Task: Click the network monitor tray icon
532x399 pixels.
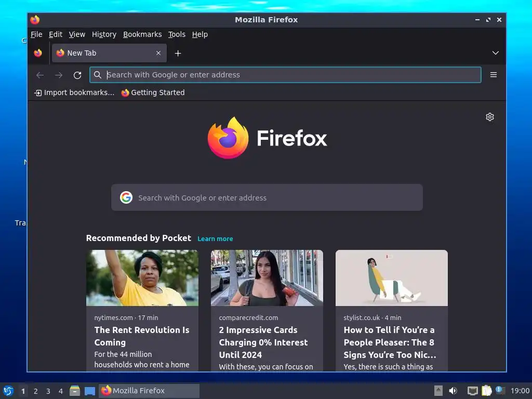Action: point(472,391)
